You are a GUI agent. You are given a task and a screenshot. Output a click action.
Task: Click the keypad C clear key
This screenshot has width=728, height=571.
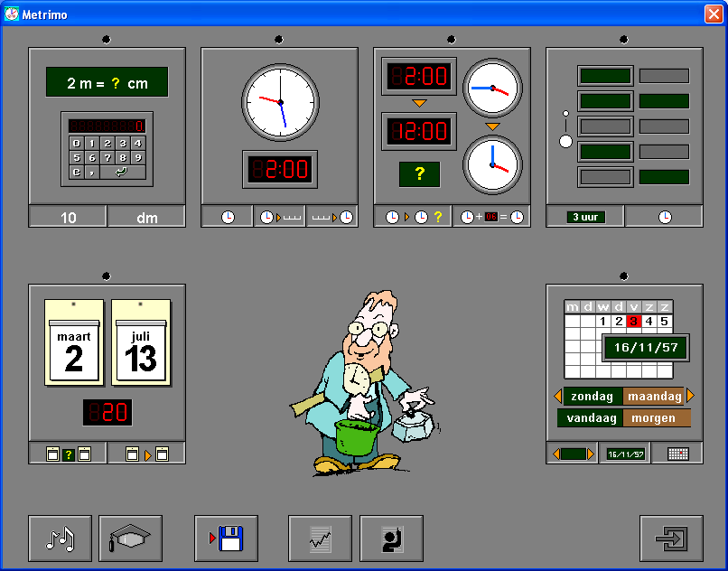[x=77, y=172]
